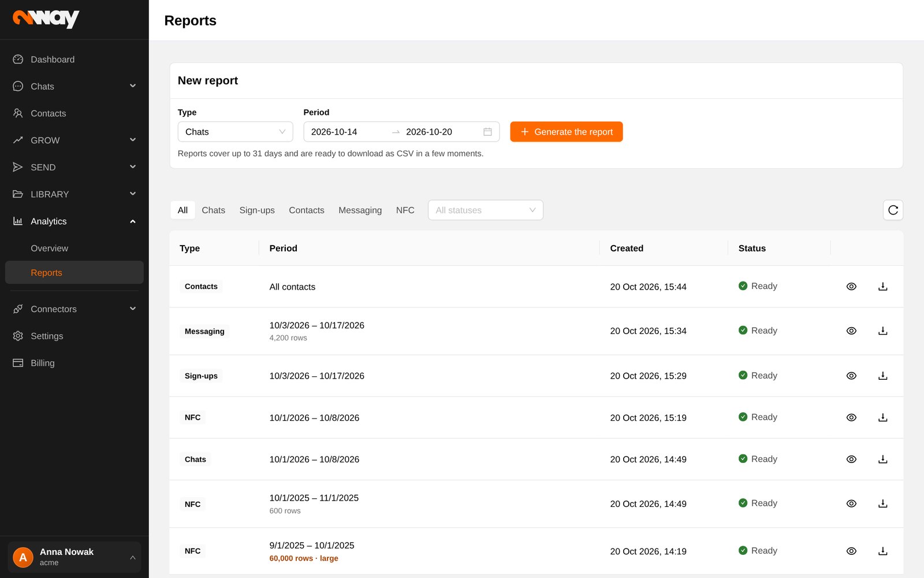Click Generate the report button
This screenshot has height=578, width=924.
pos(566,132)
